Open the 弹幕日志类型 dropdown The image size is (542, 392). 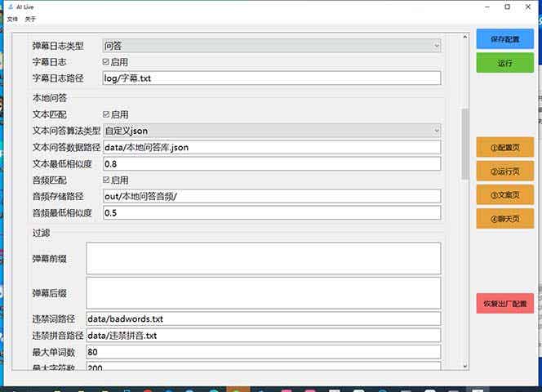pyautogui.click(x=271, y=46)
